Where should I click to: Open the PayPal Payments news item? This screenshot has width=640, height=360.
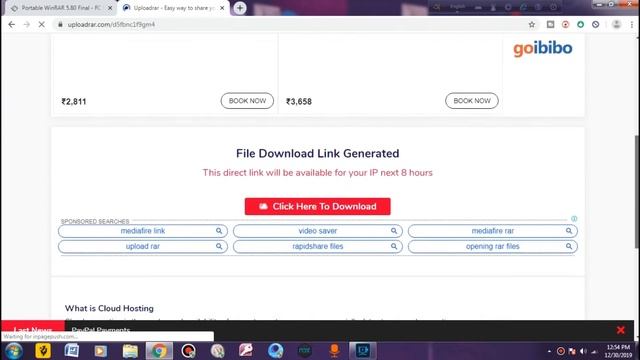point(101,330)
